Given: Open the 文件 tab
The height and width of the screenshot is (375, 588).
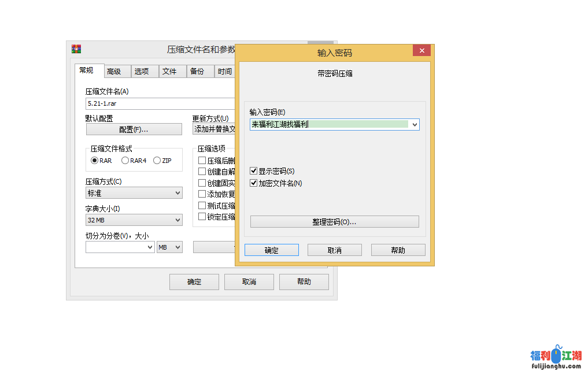Looking at the screenshot, I should click(169, 72).
